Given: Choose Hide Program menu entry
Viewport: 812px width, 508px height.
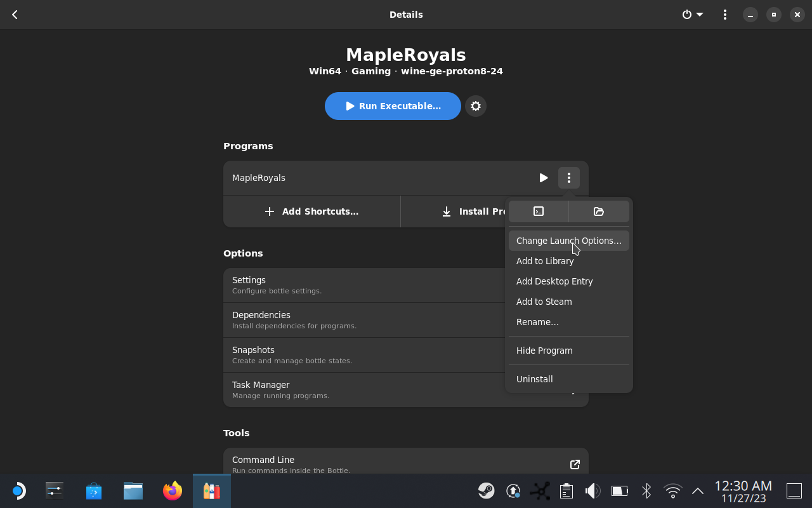Looking at the screenshot, I should tap(569, 351).
